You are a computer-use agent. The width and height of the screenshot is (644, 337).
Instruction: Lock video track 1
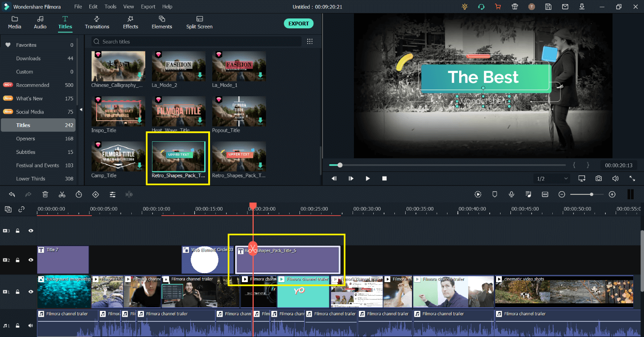(18, 292)
